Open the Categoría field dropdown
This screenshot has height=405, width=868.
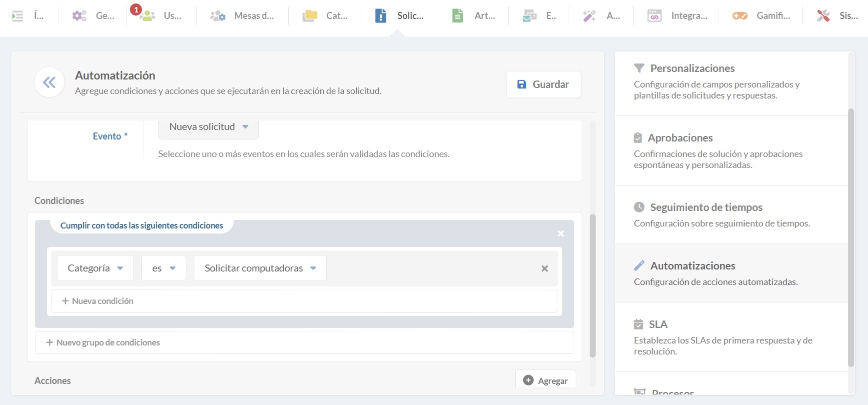point(95,268)
